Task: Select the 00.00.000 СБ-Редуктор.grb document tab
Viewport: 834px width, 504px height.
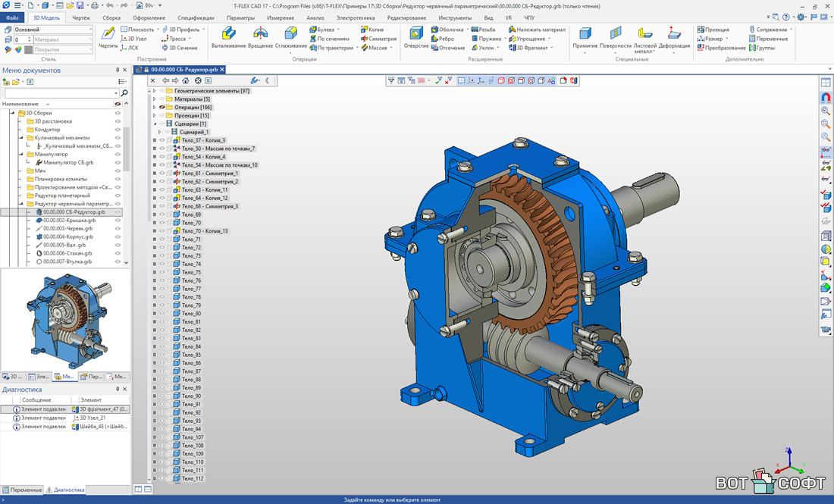Action: [x=180, y=70]
